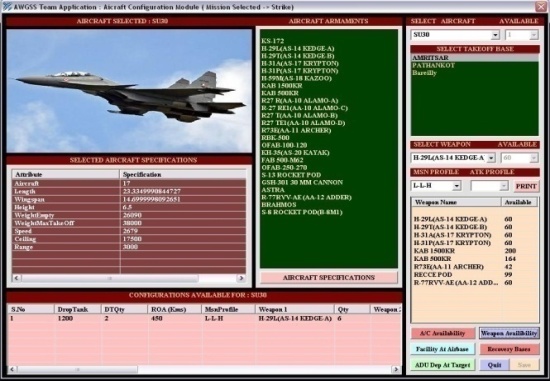Click the DropTank column header

click(x=78, y=309)
